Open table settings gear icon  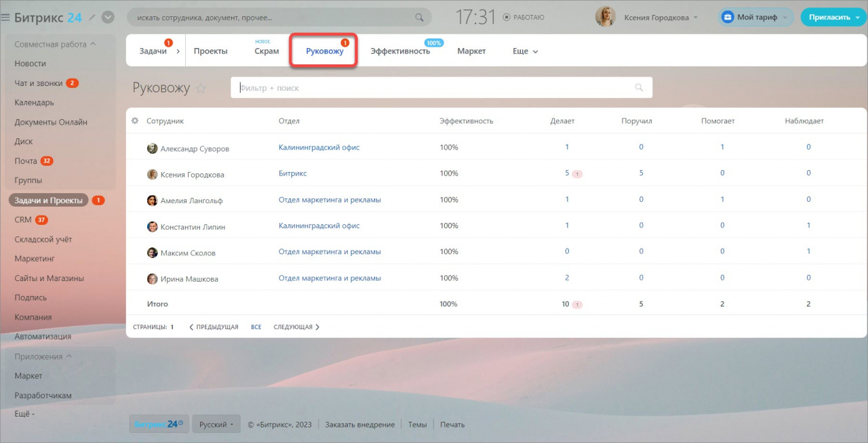(134, 121)
